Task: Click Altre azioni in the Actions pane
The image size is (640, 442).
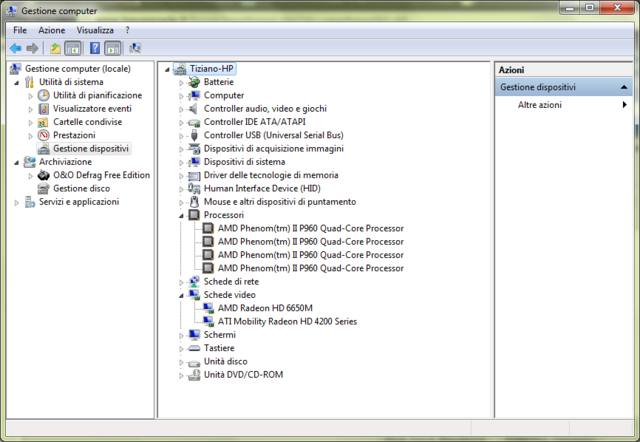Action: tap(539, 105)
